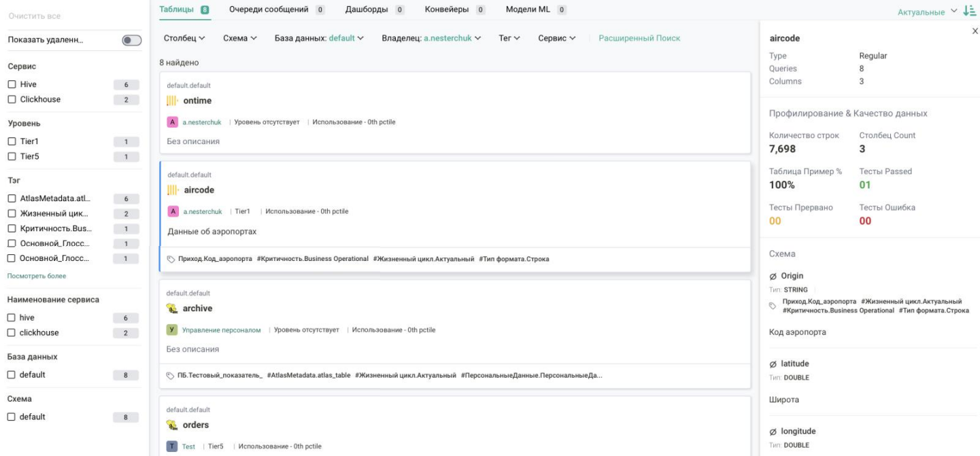Viewport: 980px width, 456px height.
Task: Click the Origin column name
Action: (792, 276)
